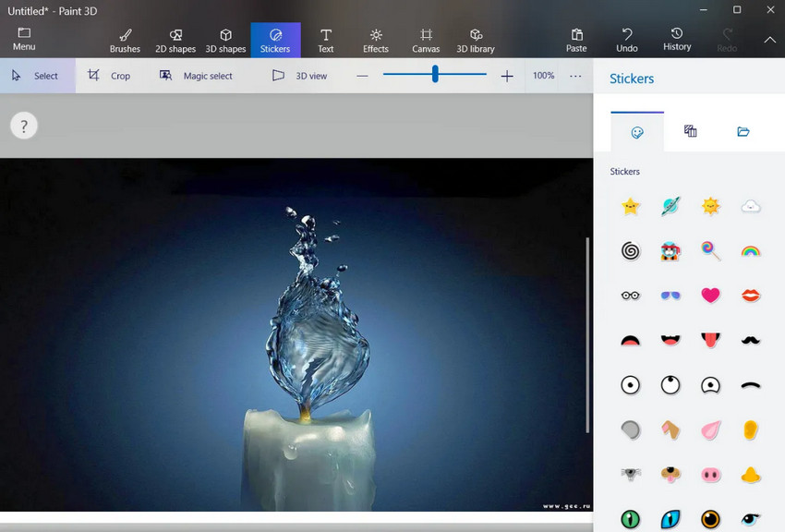Click the Help question mark button
The height and width of the screenshot is (532, 785).
(23, 125)
